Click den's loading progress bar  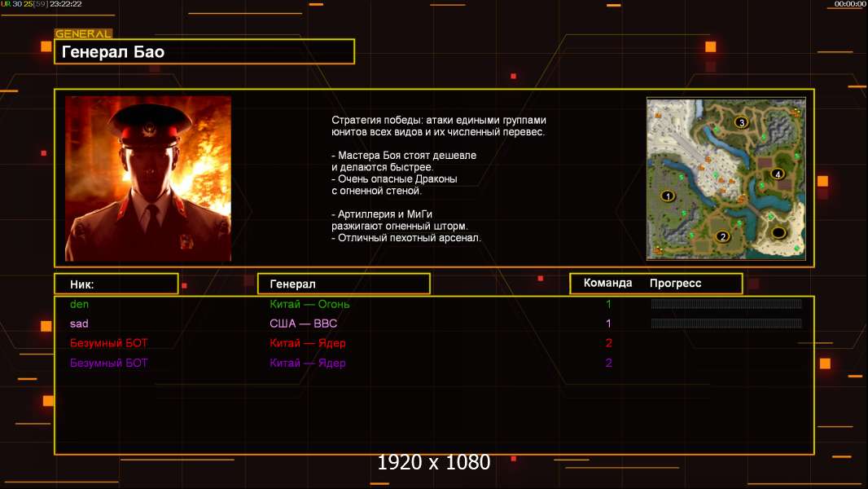point(726,304)
